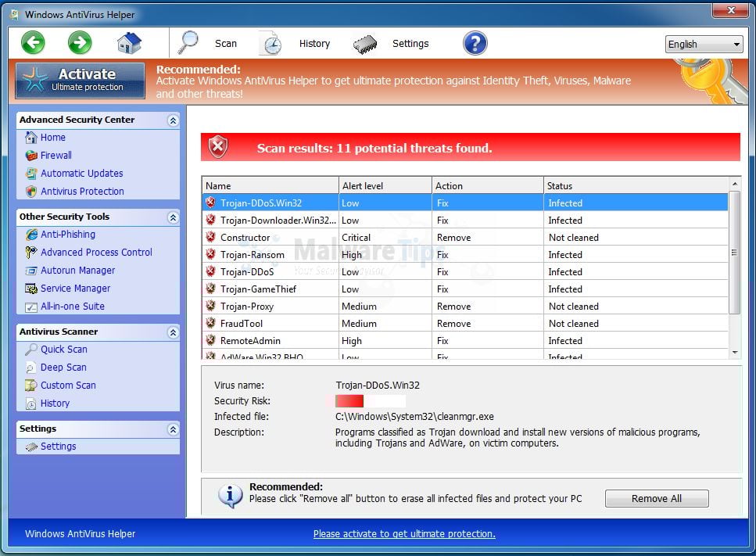The width and height of the screenshot is (756, 556).
Task: Click the Settings chip icon in toolbar
Action: click(364, 44)
